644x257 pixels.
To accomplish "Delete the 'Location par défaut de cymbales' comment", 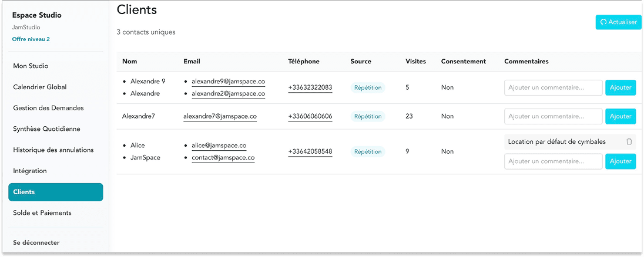I will coord(629,142).
